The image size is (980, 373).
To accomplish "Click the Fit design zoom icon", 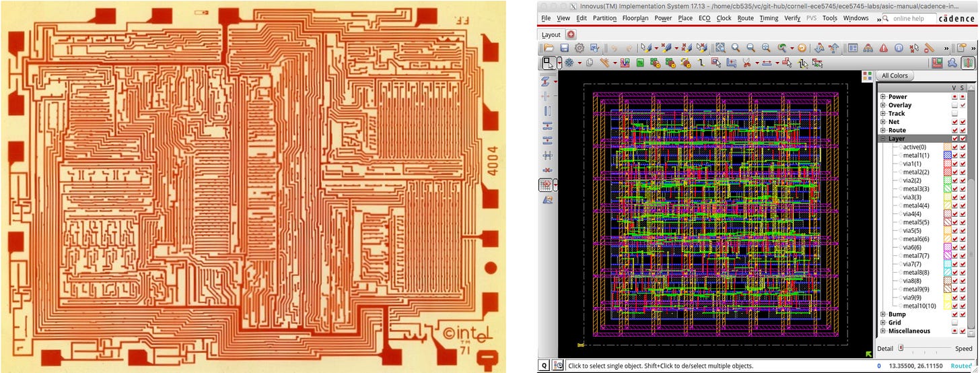I will pyautogui.click(x=720, y=48).
